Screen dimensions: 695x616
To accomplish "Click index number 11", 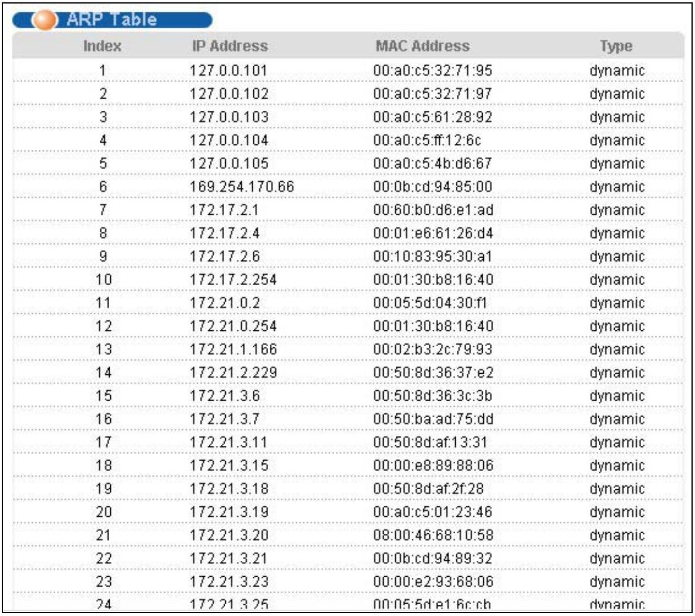I will coord(103,303).
